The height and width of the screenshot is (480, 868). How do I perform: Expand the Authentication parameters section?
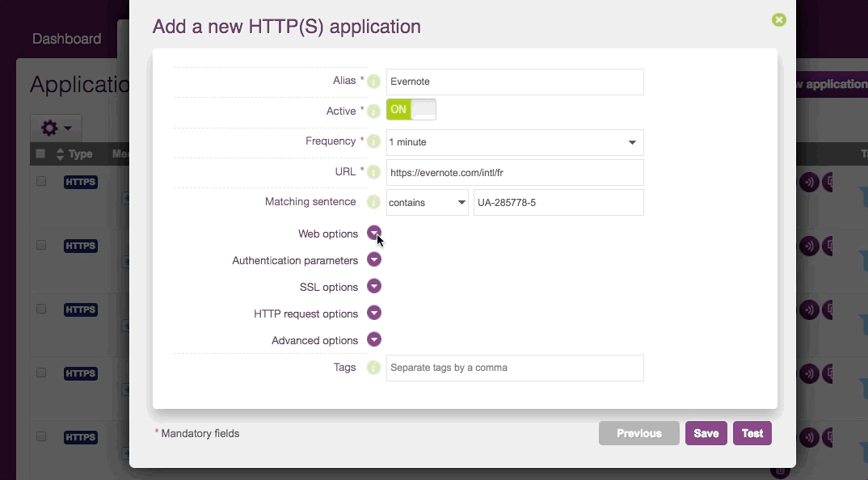(374, 259)
